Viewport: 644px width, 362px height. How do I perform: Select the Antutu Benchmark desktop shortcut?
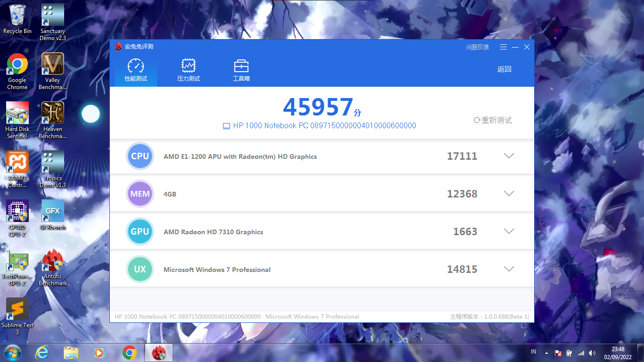click(53, 267)
